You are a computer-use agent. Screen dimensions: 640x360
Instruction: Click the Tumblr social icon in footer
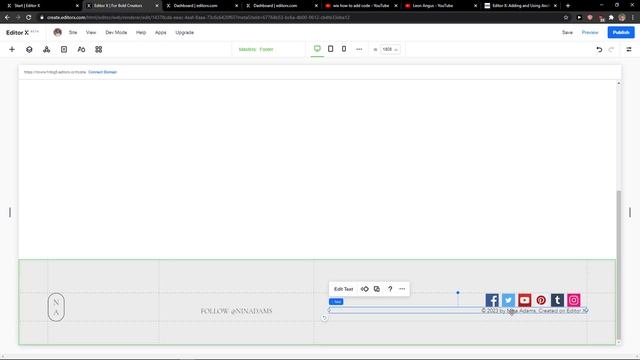(558, 300)
